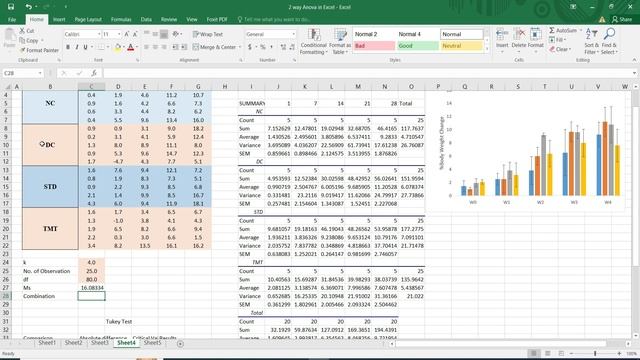Switch to the Page Layout ribbon tab
Viewport: 640px width, 360px height.
tap(88, 19)
